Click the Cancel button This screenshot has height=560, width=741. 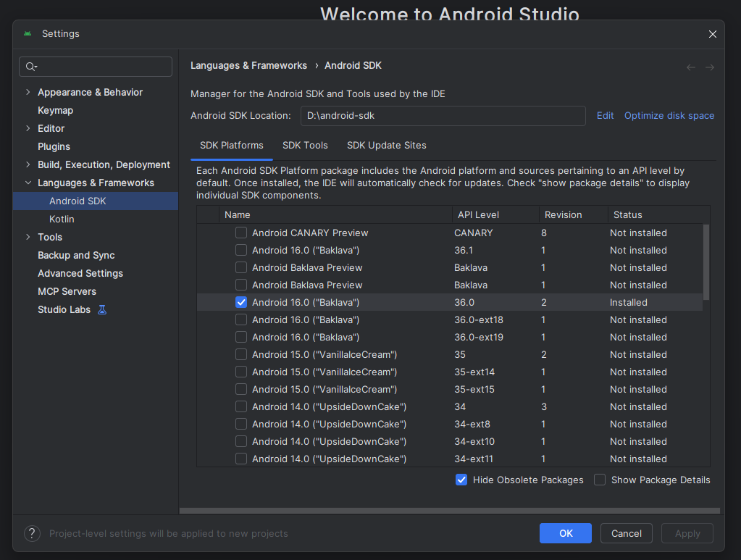[x=626, y=533]
